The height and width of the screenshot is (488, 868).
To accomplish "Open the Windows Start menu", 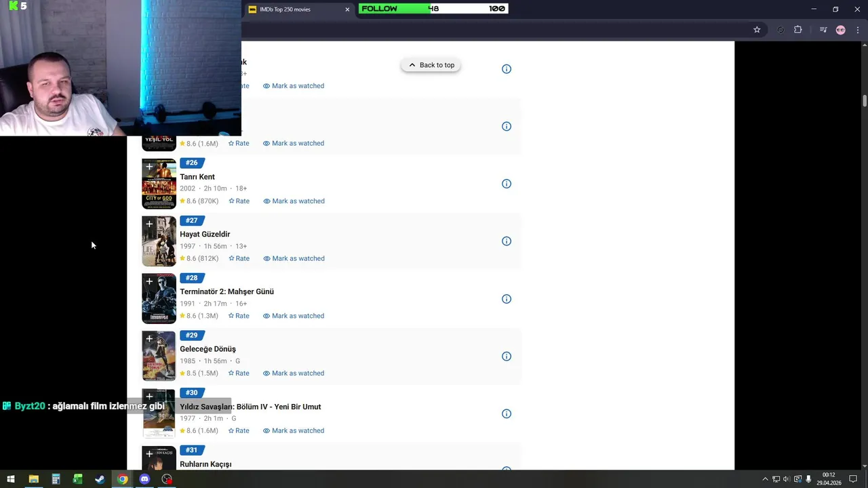I will click(11, 479).
